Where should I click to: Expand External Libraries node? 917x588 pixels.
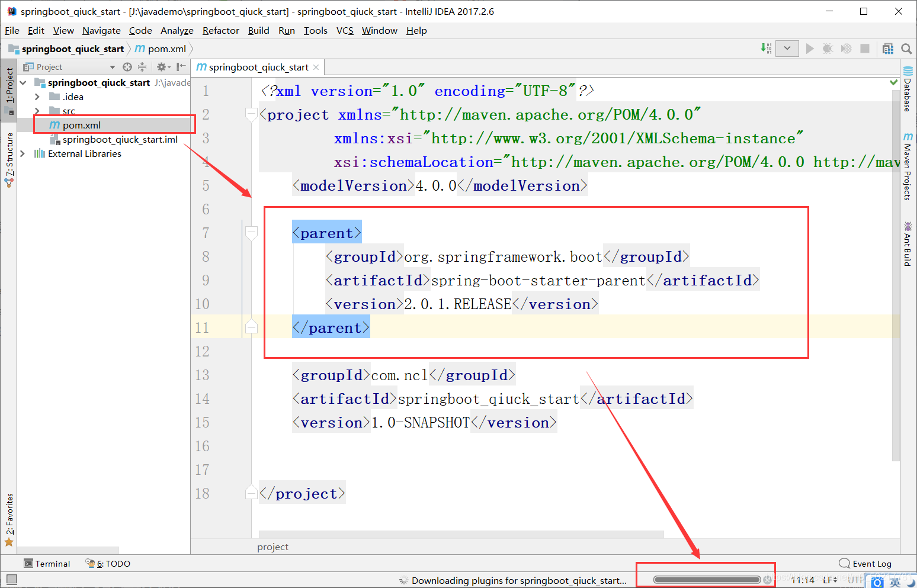[23, 153]
